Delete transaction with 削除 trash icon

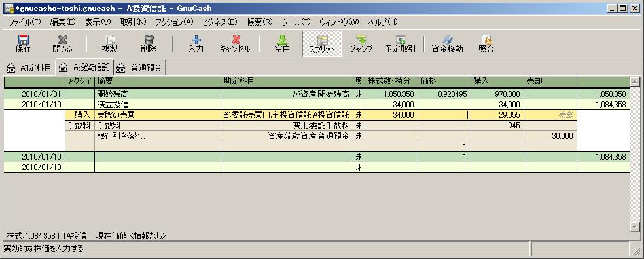[x=149, y=44]
